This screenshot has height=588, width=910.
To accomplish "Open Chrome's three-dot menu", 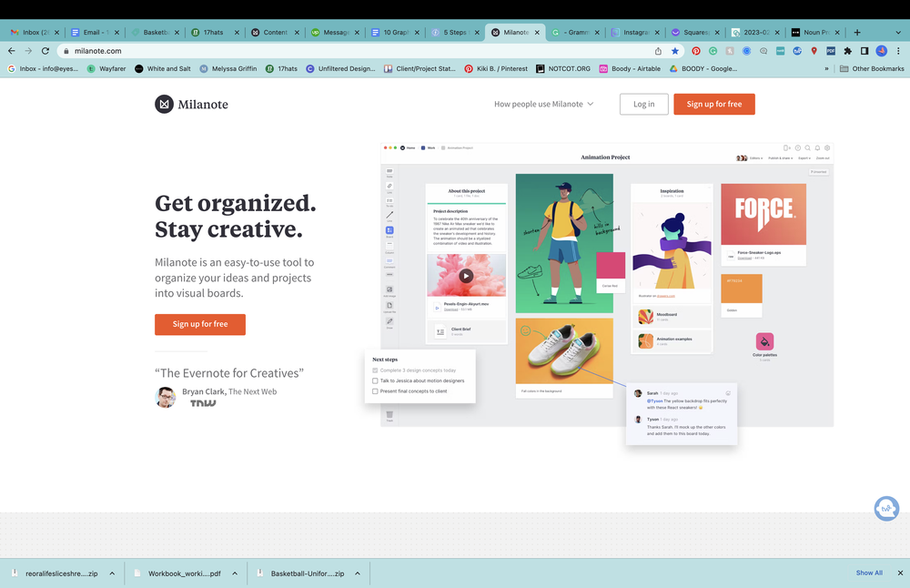I will (898, 51).
